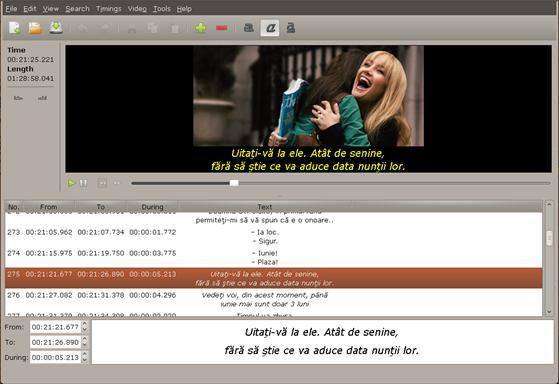
Task: Click the grayed copy icon in toolbar
Action: (x=153, y=28)
